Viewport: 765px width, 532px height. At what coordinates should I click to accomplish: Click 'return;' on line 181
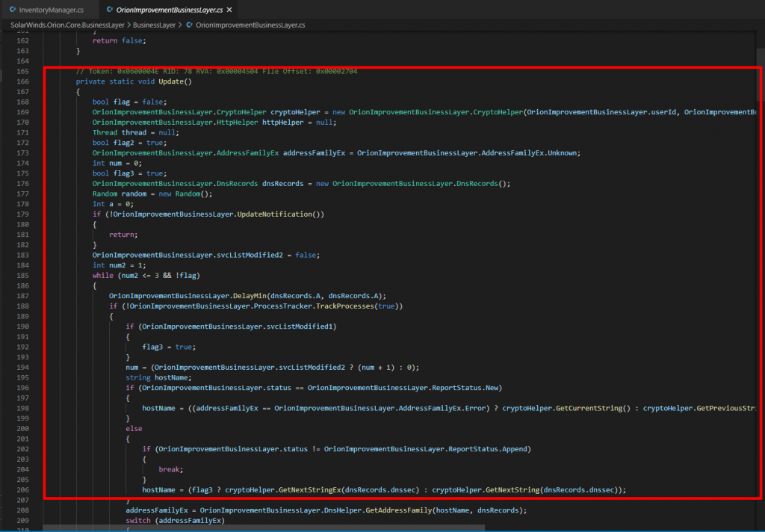point(123,235)
